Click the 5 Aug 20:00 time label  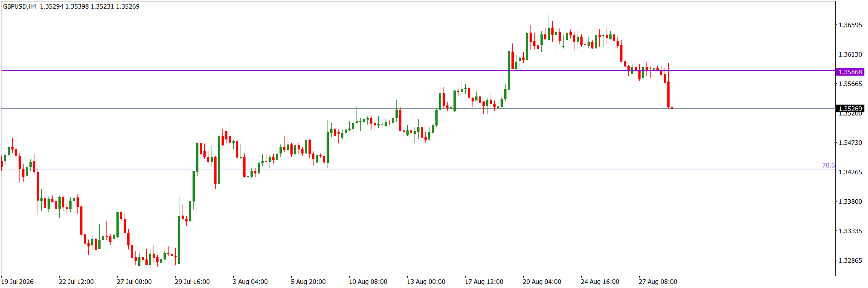pos(308,282)
